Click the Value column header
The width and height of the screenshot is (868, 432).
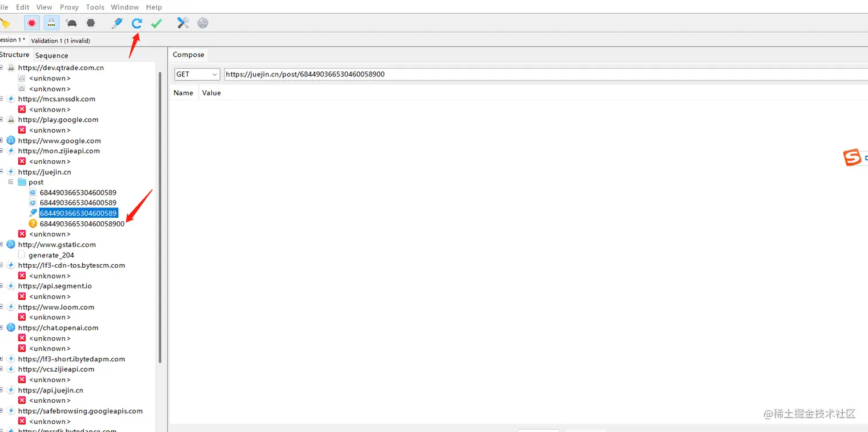(211, 92)
